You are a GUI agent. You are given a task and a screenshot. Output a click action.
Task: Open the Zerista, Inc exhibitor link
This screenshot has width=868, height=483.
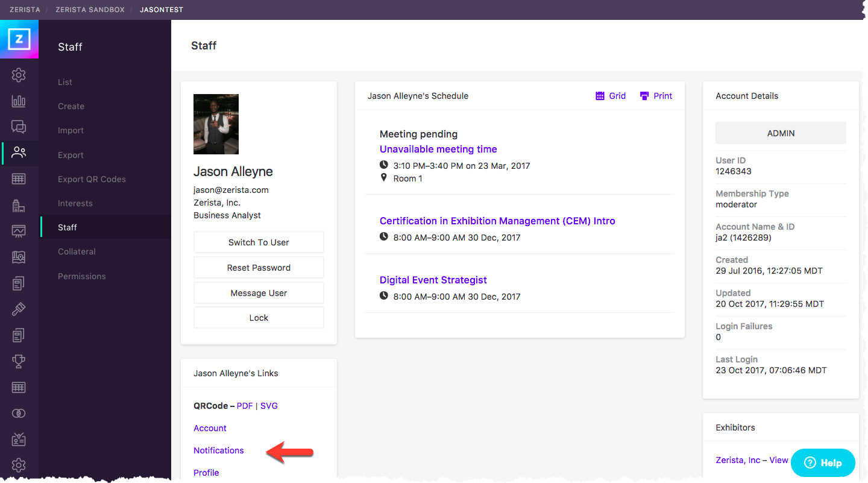coord(738,460)
